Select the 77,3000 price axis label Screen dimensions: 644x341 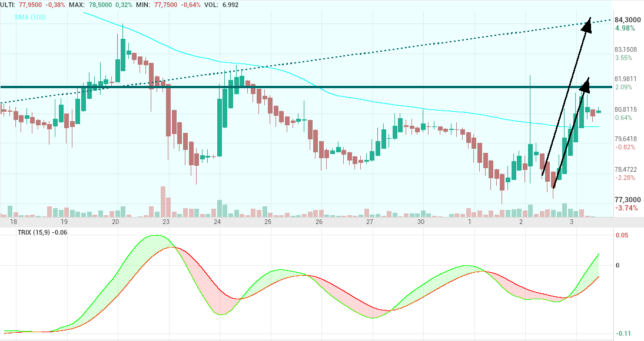pos(627,199)
